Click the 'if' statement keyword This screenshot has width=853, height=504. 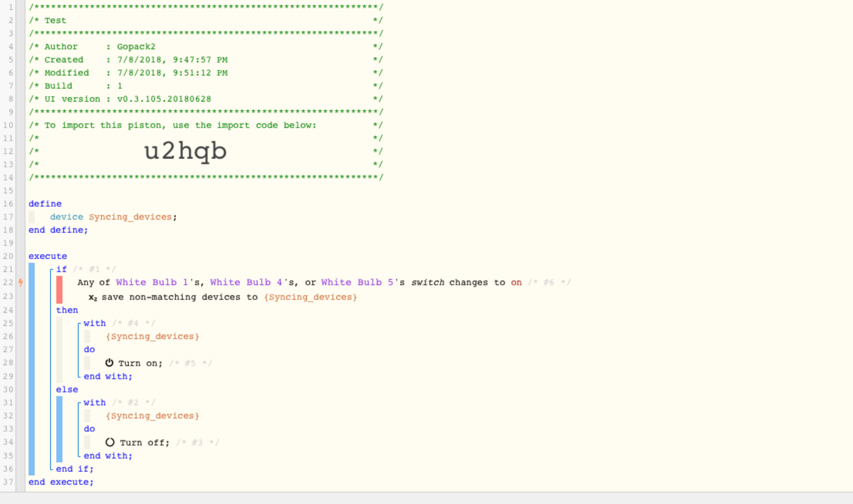(x=62, y=269)
